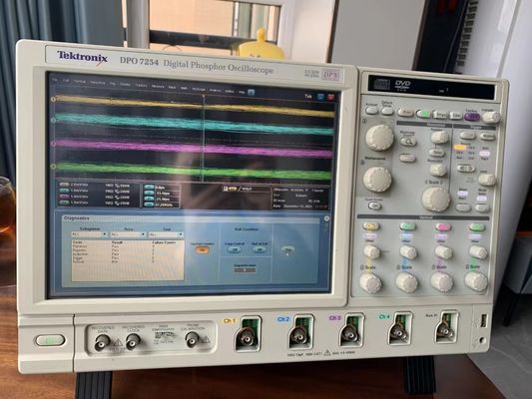This screenshot has width=532, height=399.
Task: Toggle Loop Control Off button
Action: [235, 249]
